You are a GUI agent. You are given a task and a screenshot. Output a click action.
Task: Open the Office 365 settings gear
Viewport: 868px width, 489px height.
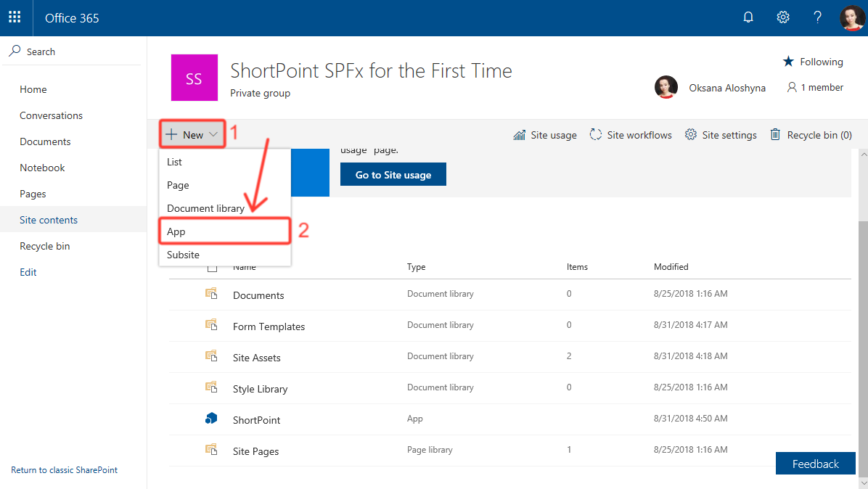(783, 17)
